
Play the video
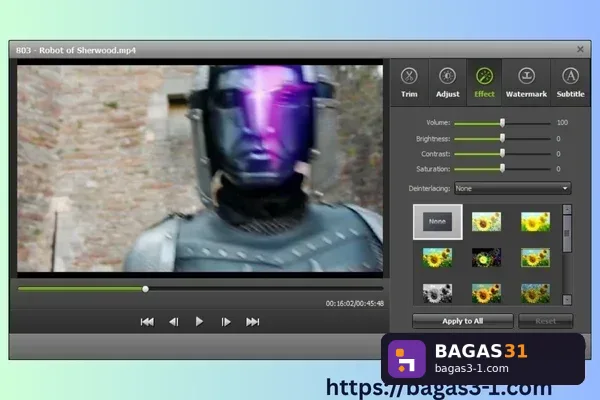pyautogui.click(x=199, y=322)
